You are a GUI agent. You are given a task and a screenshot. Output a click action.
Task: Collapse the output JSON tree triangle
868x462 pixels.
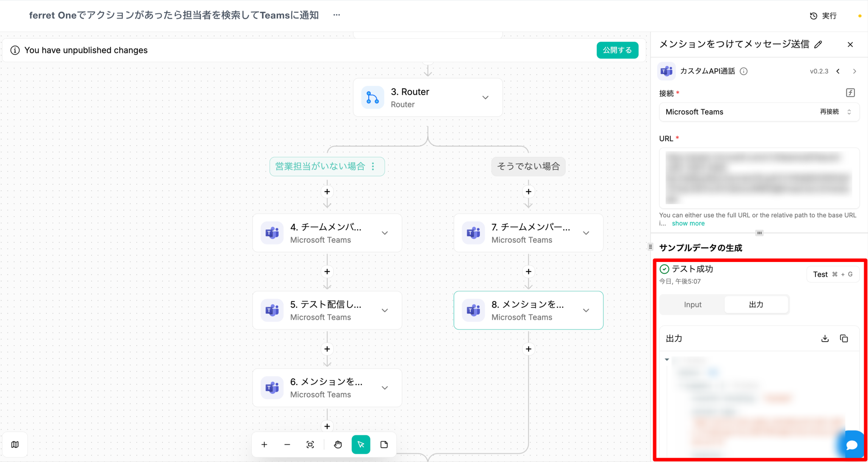coord(667,359)
